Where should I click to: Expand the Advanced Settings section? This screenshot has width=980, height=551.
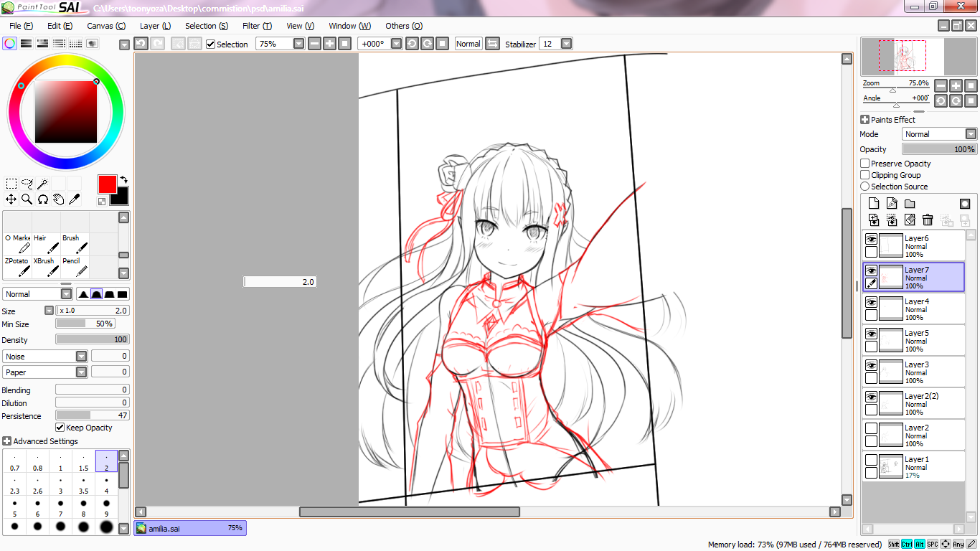pos(7,441)
